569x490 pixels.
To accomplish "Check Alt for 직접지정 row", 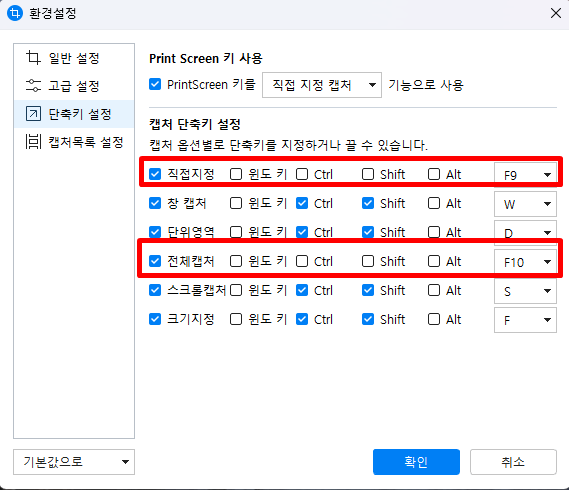I will point(434,174).
